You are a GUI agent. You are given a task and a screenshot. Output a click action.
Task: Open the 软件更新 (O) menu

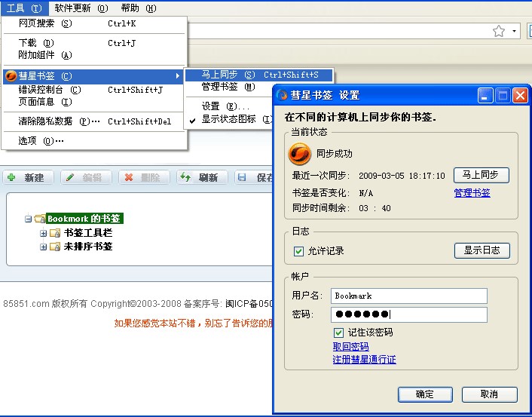81,8
